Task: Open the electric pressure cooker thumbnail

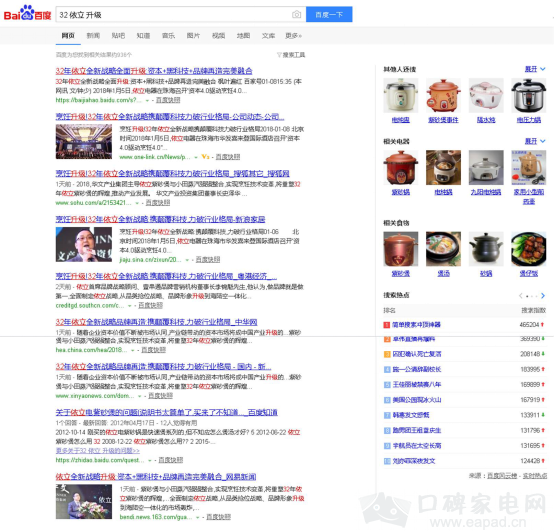Action: pyautogui.click(x=529, y=96)
